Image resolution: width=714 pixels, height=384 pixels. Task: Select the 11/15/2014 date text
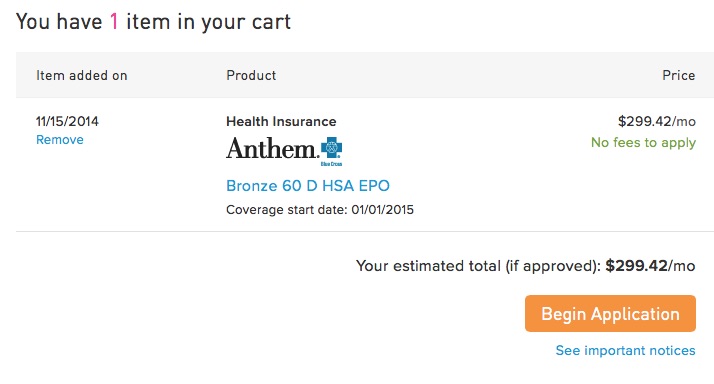[67, 121]
